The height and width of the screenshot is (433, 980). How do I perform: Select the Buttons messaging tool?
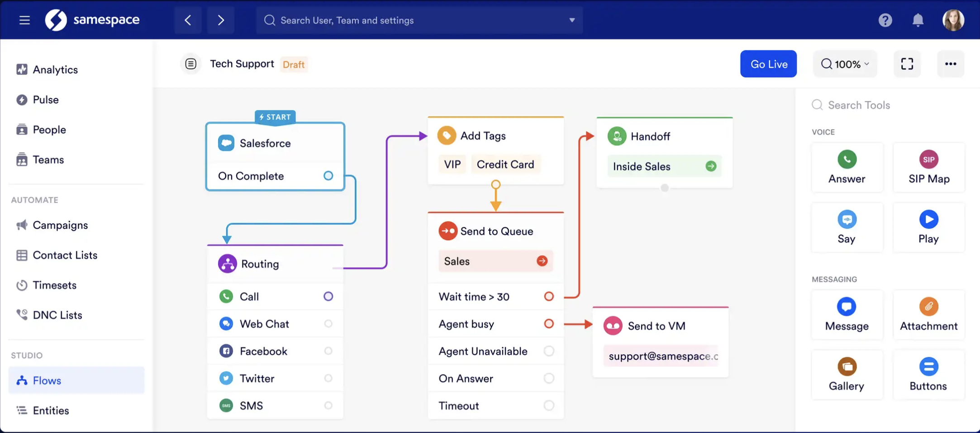[x=928, y=374]
